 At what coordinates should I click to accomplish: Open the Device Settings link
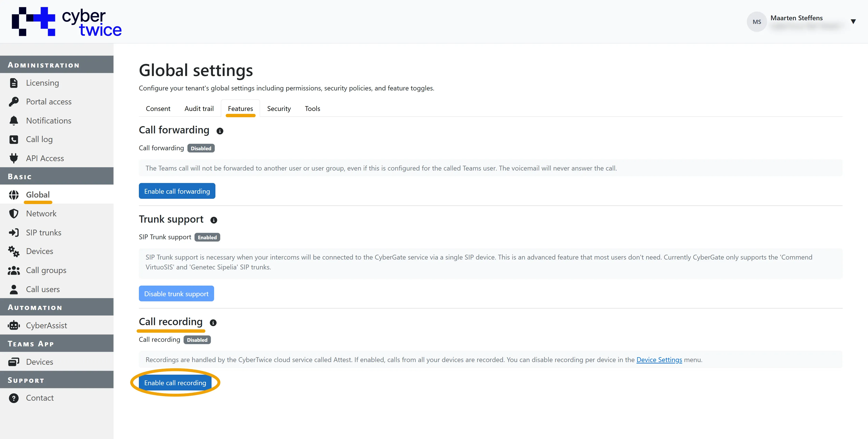(x=659, y=360)
